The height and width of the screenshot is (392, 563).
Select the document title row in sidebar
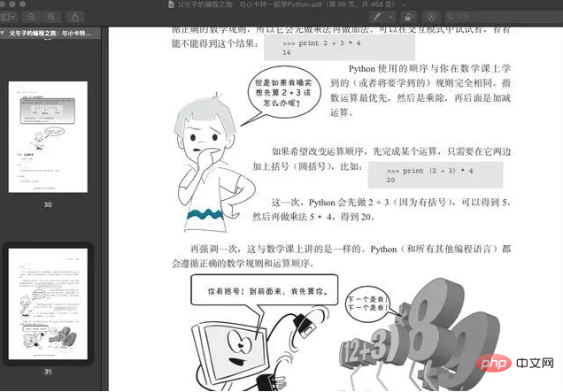tap(50, 33)
